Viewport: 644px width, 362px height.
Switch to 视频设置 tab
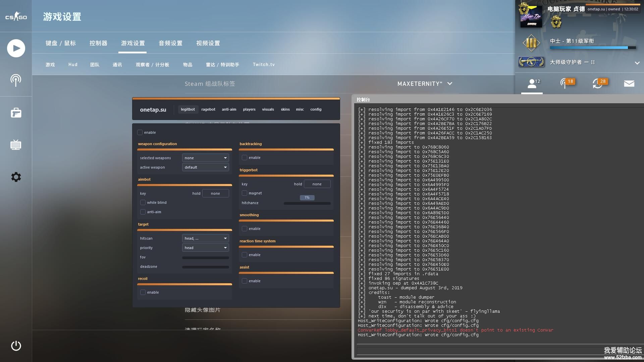pos(208,43)
